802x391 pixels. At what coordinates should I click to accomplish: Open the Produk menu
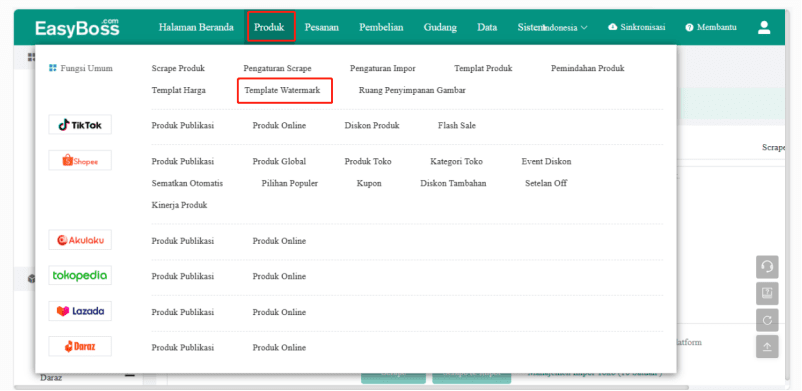pos(269,28)
